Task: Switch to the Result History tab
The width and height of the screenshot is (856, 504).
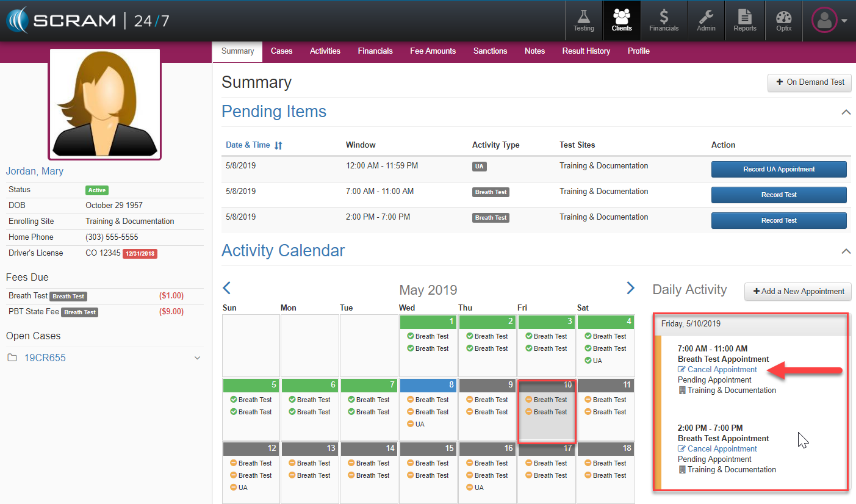Action: point(586,51)
